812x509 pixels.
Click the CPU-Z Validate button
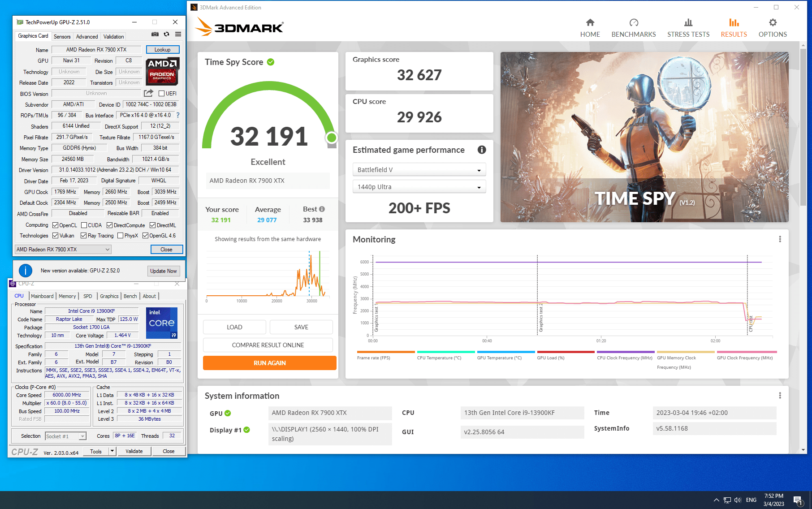click(x=134, y=451)
